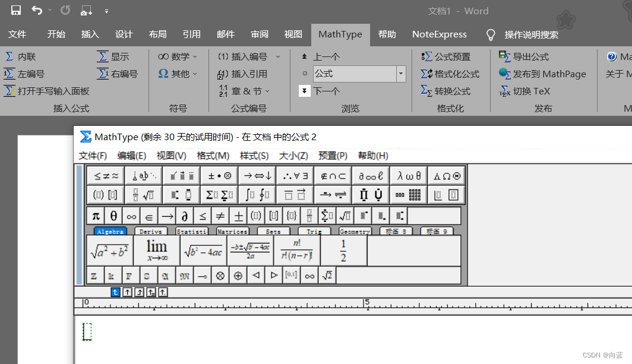Open the 公式 browse combo box arrow
632x364 pixels.
[x=400, y=74]
